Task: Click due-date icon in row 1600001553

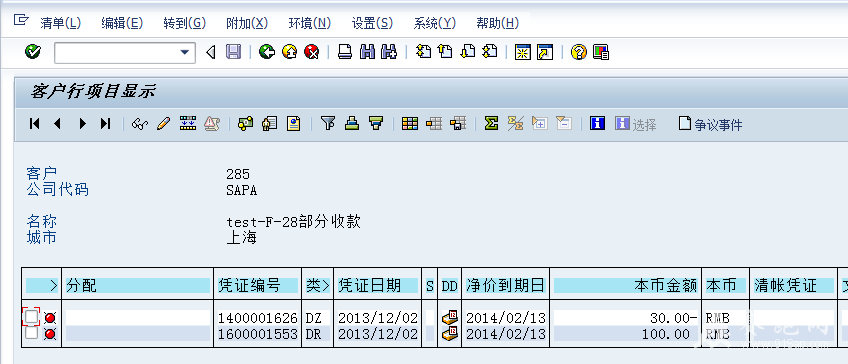Action: 450,333
